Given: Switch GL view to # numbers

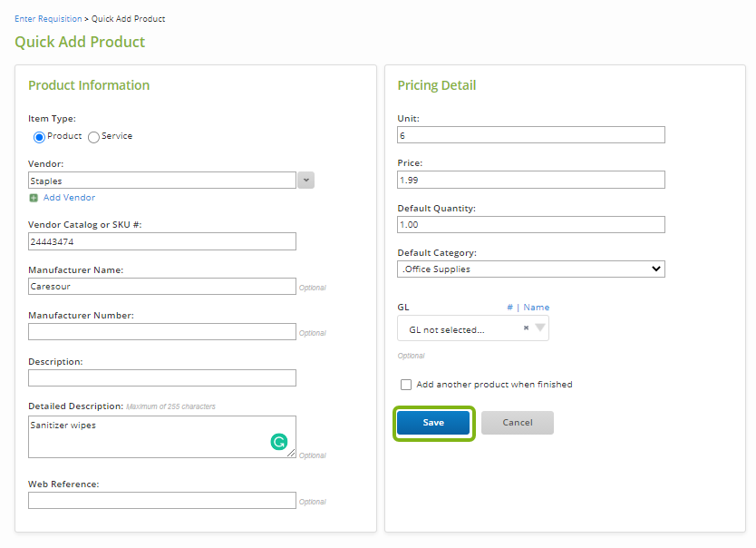Looking at the screenshot, I should point(509,308).
